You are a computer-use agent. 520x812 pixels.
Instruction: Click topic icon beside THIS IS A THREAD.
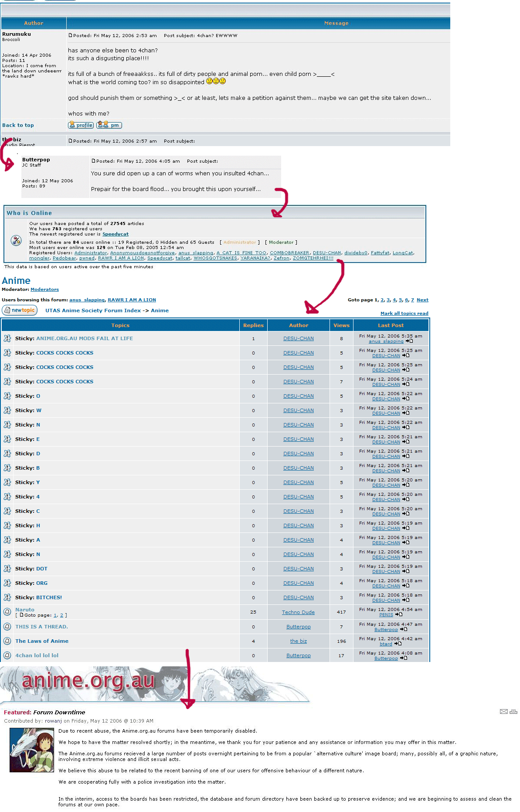coord(7,627)
